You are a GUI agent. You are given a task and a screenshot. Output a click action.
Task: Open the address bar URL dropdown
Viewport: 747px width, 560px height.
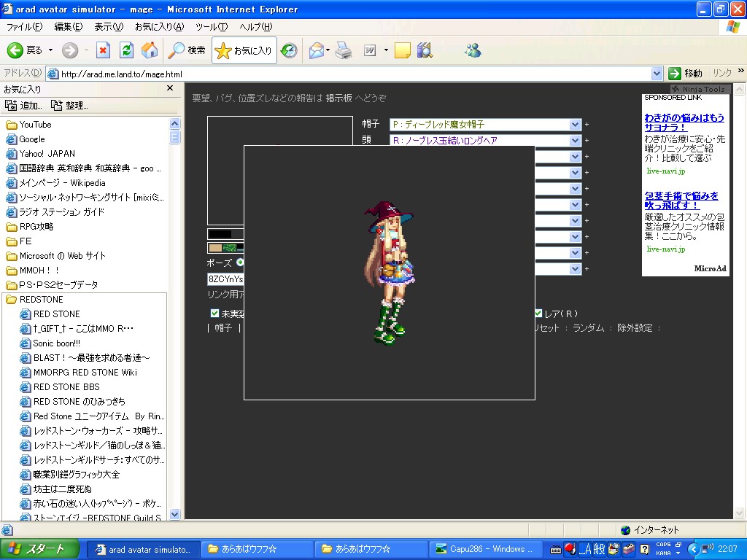(x=657, y=74)
